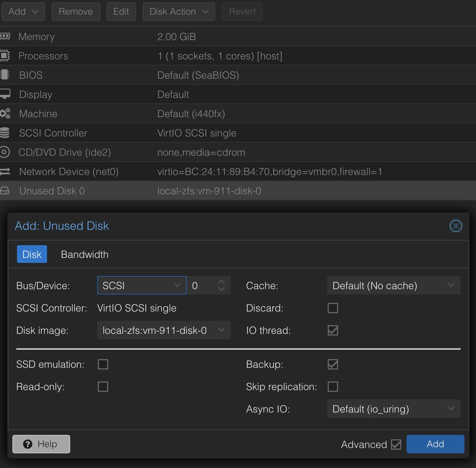The image size is (476, 468).
Task: Click the Unused Disk 0 drive icon
Action: pos(5,190)
